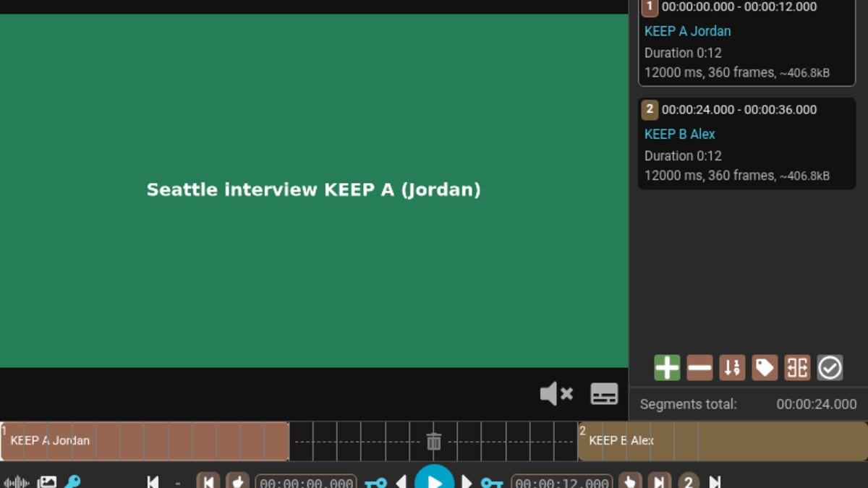Click the Segments total label
Screen dimensions: 868x488
pyautogui.click(x=688, y=404)
